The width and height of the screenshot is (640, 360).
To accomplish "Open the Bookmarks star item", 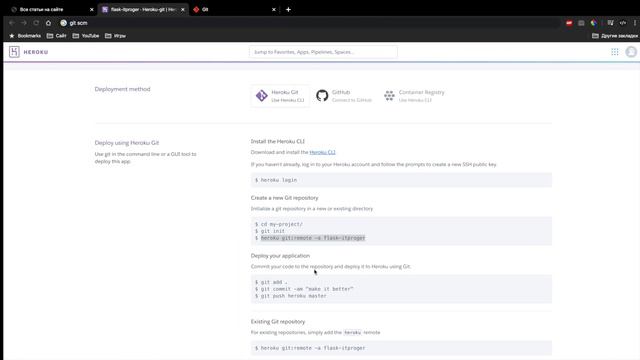I will coord(25,36).
